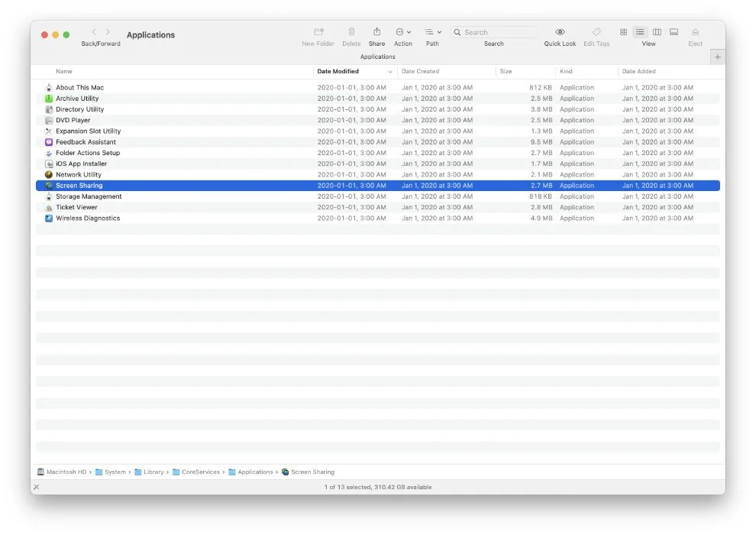This screenshot has width=756, height=535.
Task: Click the 9.5 MB size value
Action: pyautogui.click(x=541, y=142)
